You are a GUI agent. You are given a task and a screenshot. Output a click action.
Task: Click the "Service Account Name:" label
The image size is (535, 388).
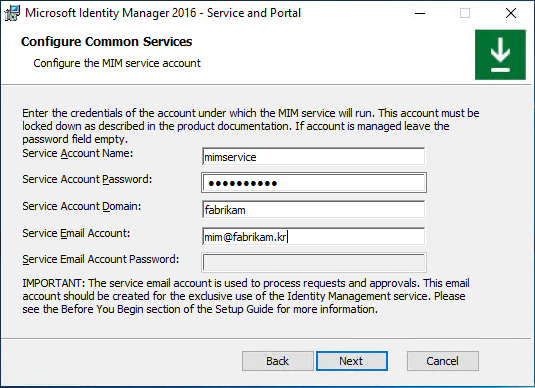78,153
